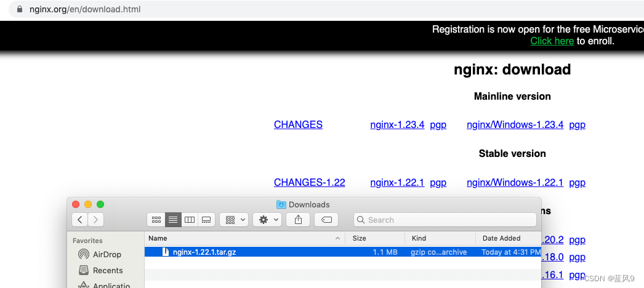Open the Finder group-by dropdown

point(234,220)
